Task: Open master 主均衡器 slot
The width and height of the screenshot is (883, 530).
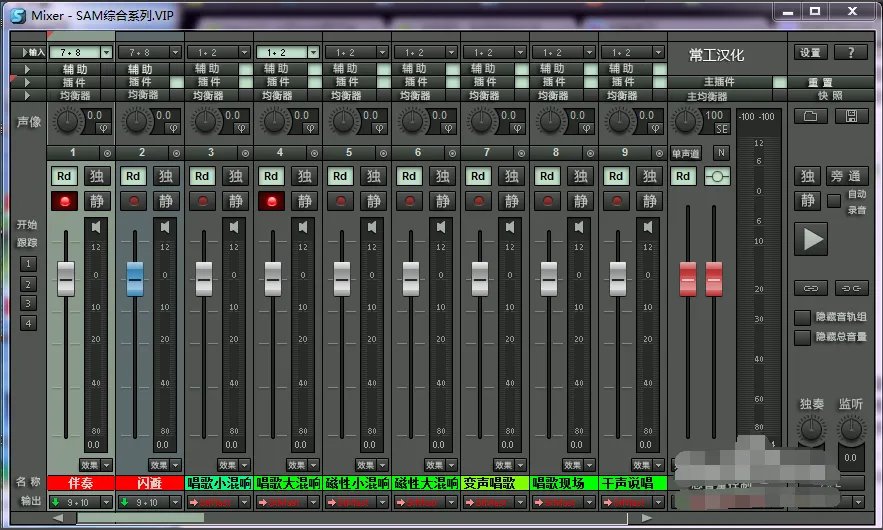Action: (707, 96)
